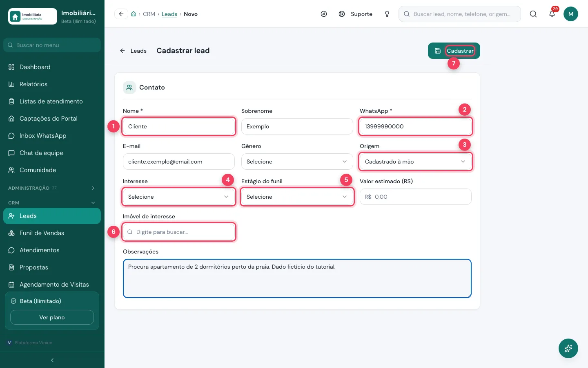Viewport: 588px width, 368px height.
Task: Open Suporte in the top bar
Action: pos(356,14)
